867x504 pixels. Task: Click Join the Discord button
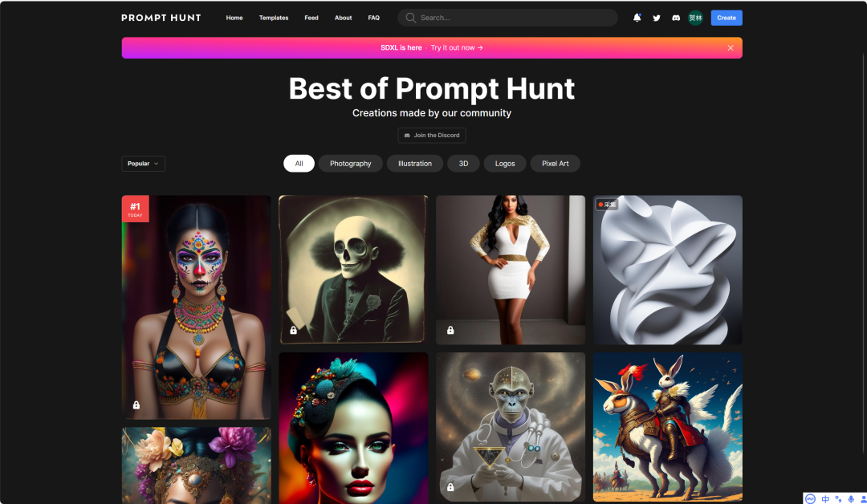click(x=432, y=136)
